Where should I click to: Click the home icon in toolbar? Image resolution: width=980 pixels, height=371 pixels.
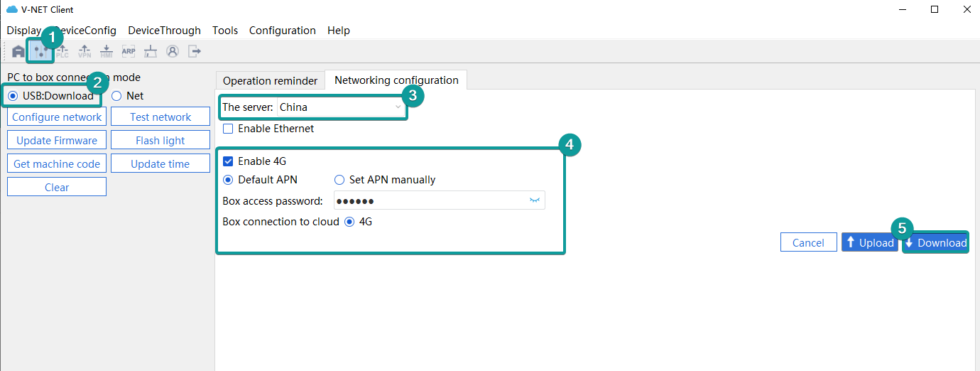tap(18, 51)
